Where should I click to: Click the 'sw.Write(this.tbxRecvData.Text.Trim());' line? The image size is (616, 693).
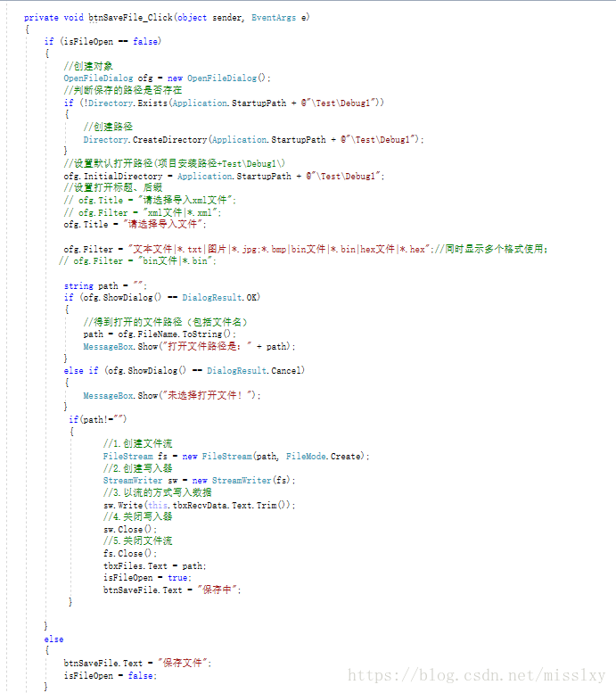(x=200, y=505)
